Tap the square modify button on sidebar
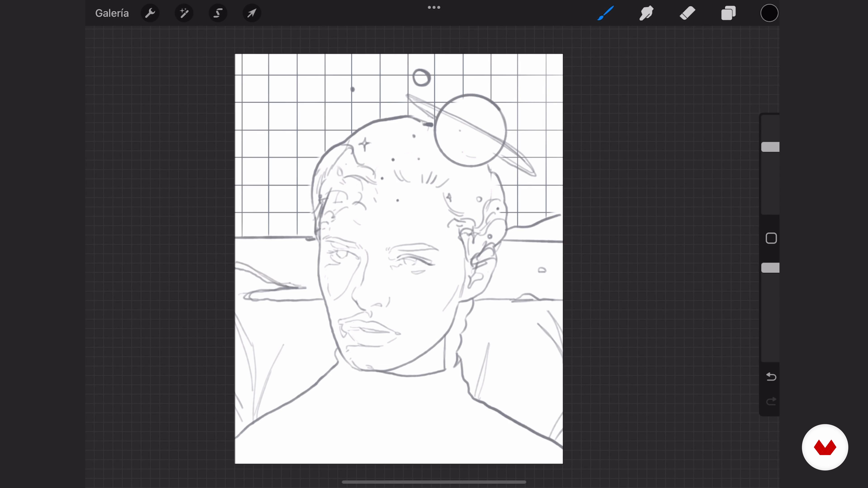The image size is (868, 488). (x=771, y=238)
